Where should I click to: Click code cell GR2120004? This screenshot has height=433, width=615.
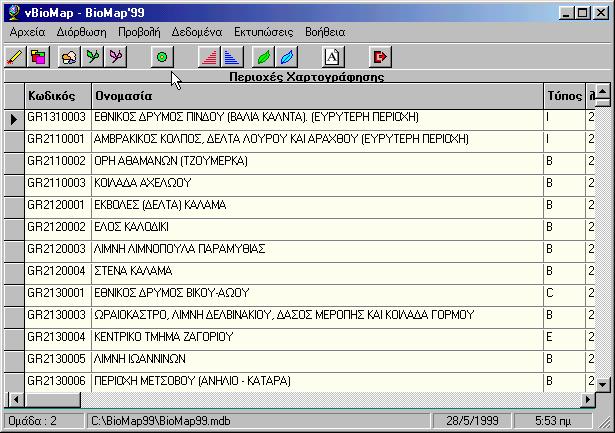[58, 273]
